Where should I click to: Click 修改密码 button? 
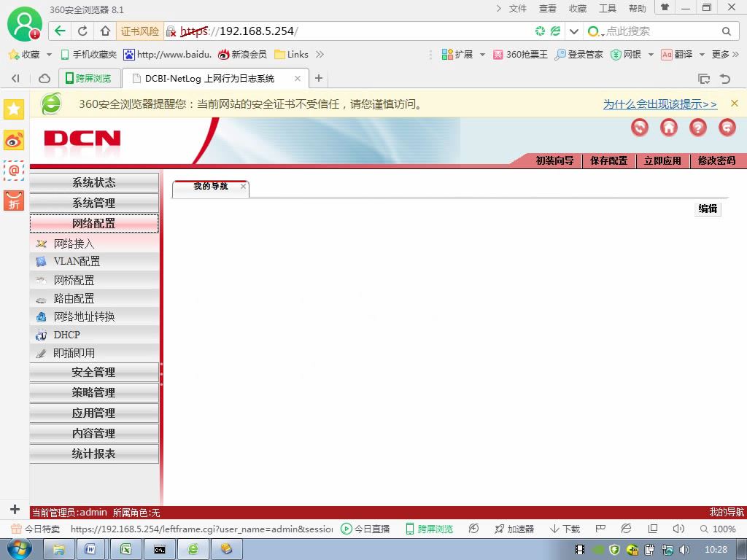(x=716, y=160)
